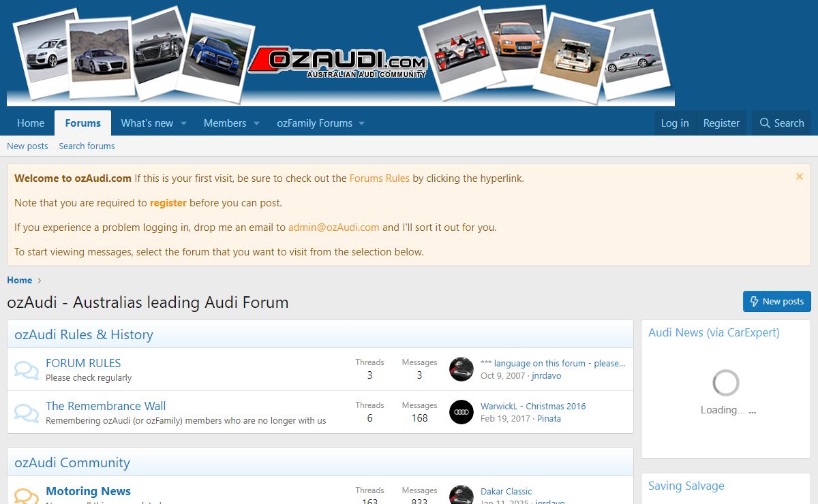Click the ozAudi.com logo banner
The image size is (818, 504).
pyautogui.click(x=341, y=54)
